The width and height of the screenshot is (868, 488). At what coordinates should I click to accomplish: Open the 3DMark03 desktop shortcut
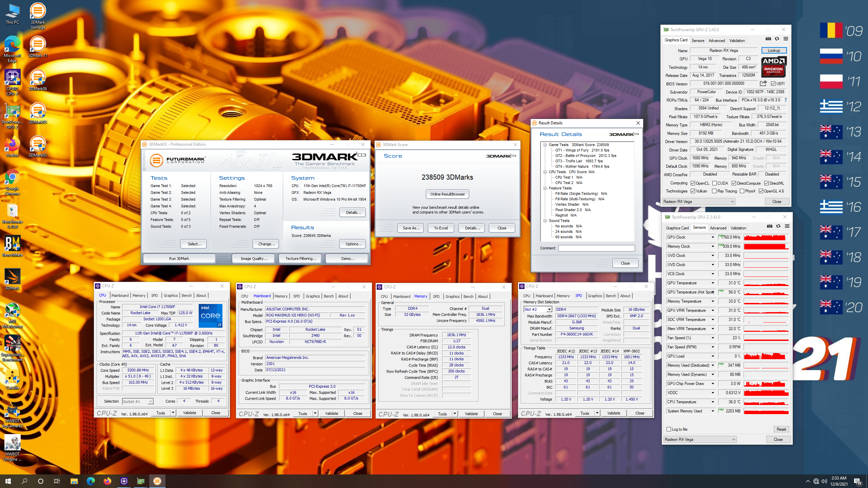click(x=38, y=146)
